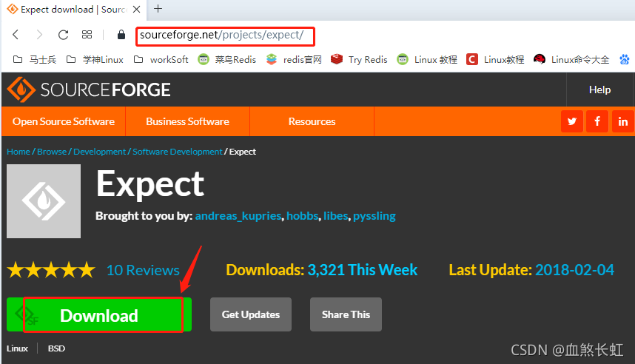Open the 马士兵 bookmark folder
Viewport: 635px width, 364px height.
click(35, 60)
